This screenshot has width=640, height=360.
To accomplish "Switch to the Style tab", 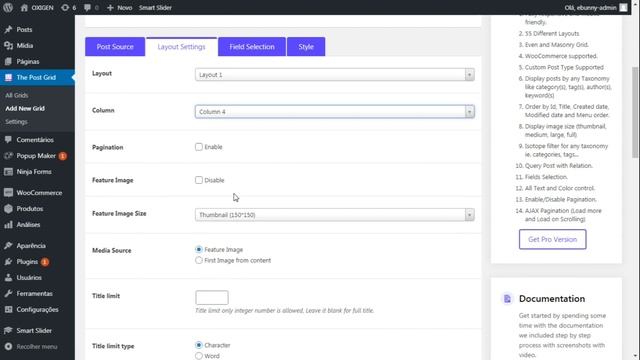I will click(x=306, y=47).
